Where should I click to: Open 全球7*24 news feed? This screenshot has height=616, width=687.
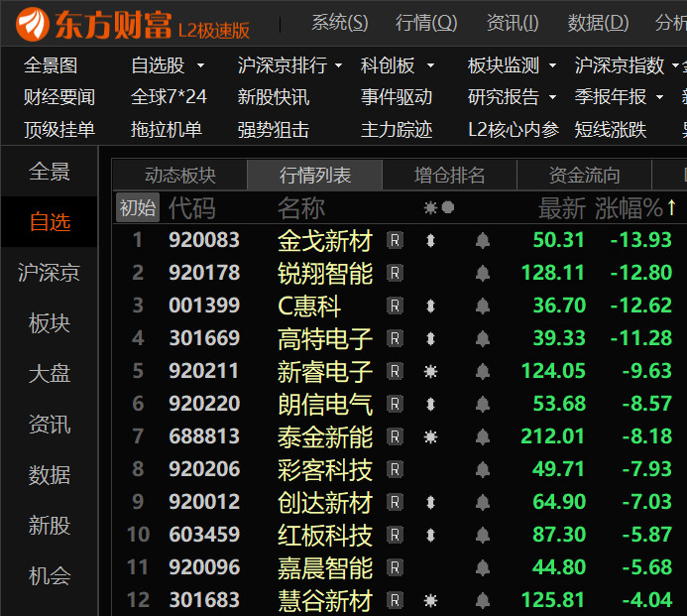[x=169, y=97]
